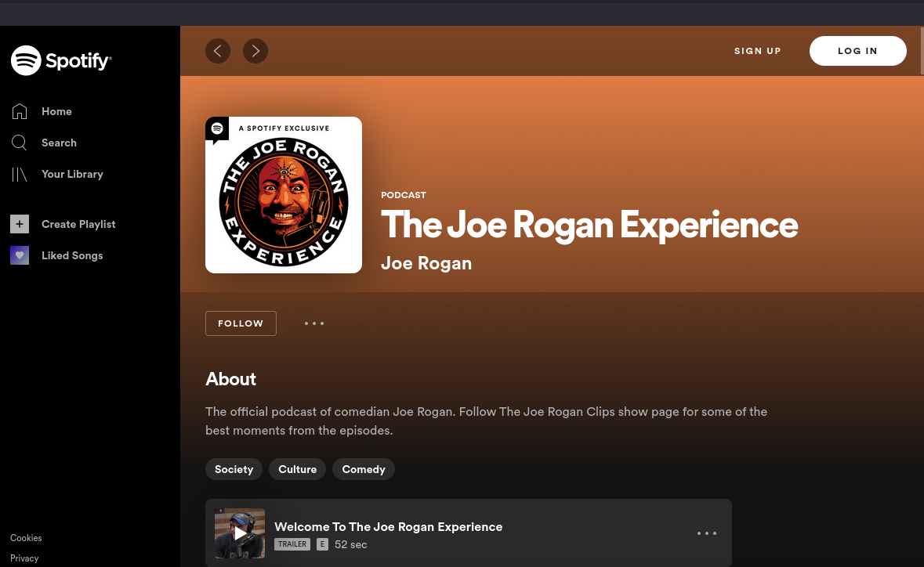Click the Home house icon
924x567 pixels.
pyautogui.click(x=20, y=111)
